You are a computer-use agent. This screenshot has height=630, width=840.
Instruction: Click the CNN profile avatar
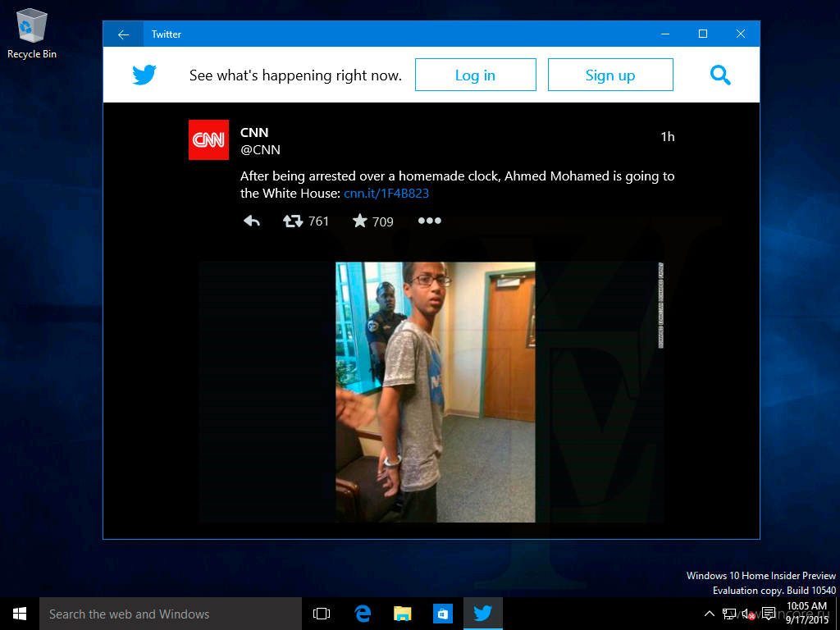209,139
